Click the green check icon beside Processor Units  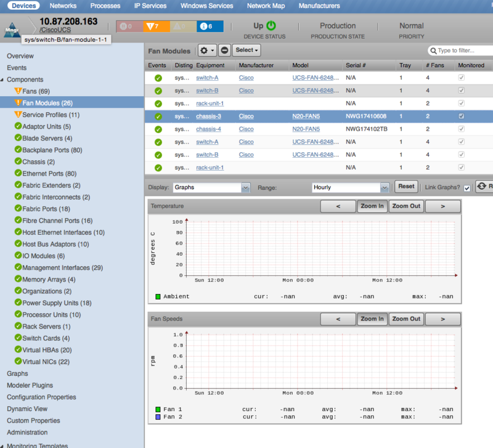pyautogui.click(x=18, y=314)
